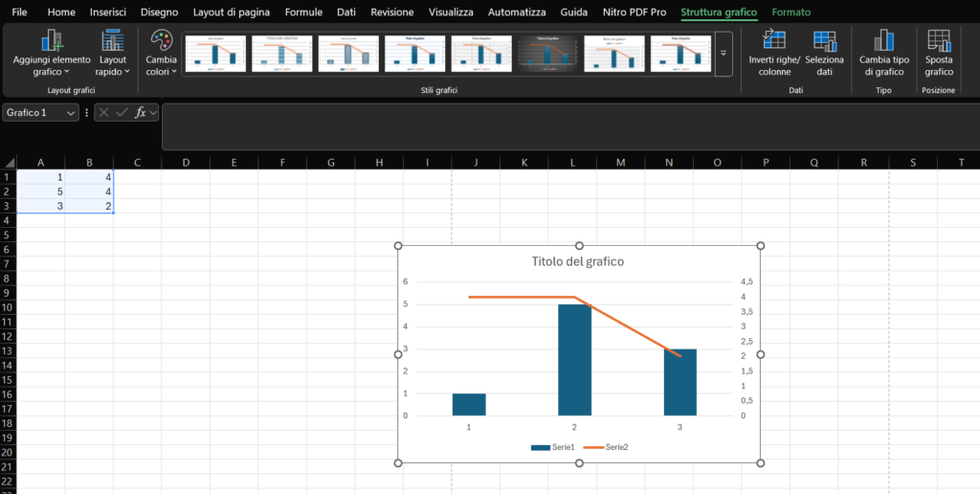Cancel formula entry with X icon
This screenshot has height=494, width=980.
pos(104,113)
